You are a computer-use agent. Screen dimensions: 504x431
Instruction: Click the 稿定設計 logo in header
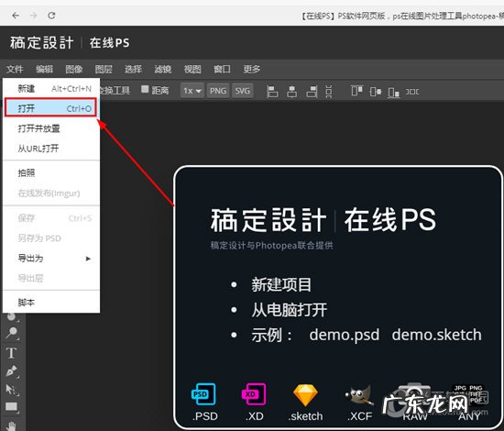pos(42,43)
